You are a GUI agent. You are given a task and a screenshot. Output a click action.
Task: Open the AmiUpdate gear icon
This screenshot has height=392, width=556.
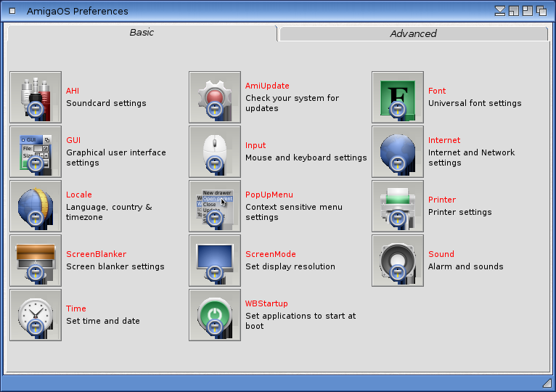click(x=215, y=97)
